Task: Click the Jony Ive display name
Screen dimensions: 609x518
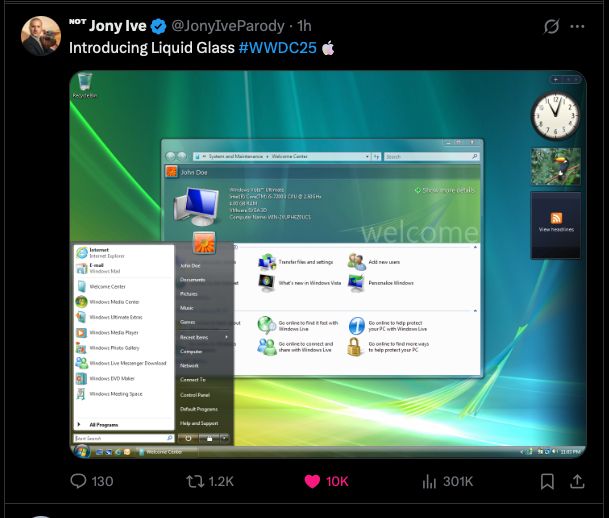Action: (x=118, y=26)
